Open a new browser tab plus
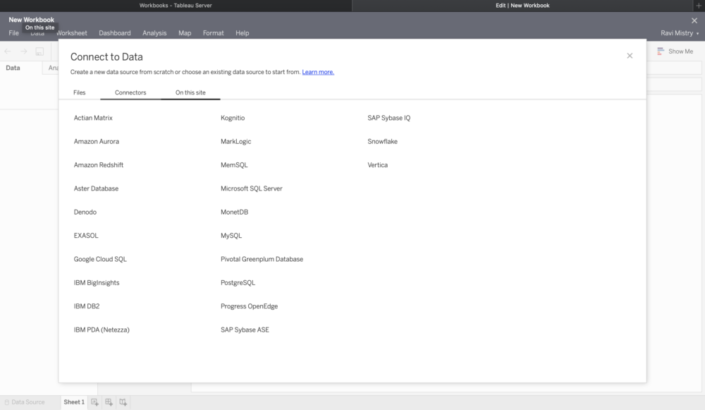 (699, 5)
